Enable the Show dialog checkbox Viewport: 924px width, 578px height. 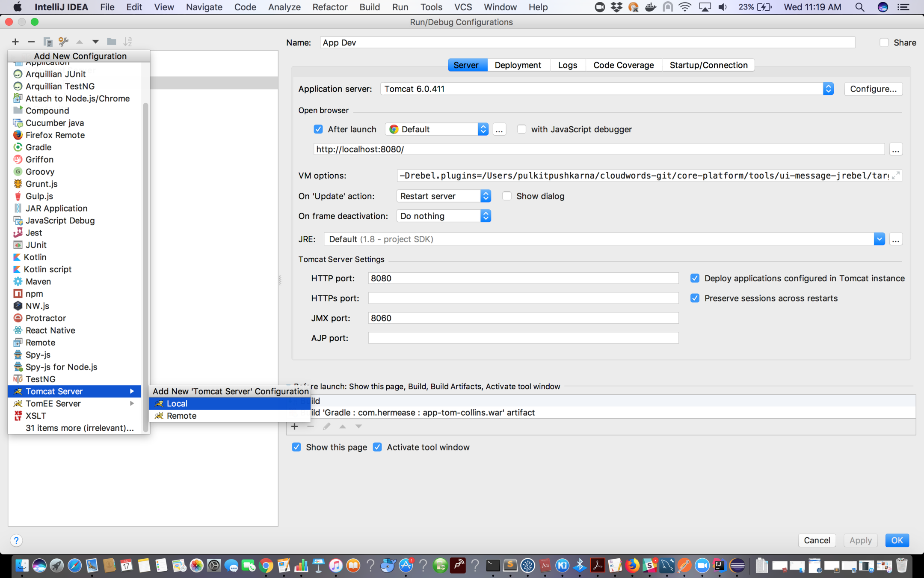click(507, 196)
